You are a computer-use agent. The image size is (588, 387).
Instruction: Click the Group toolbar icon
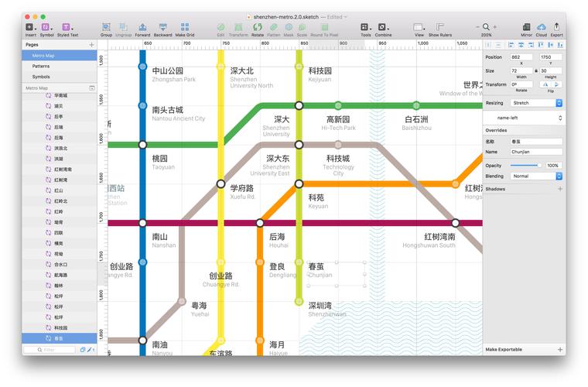click(106, 27)
